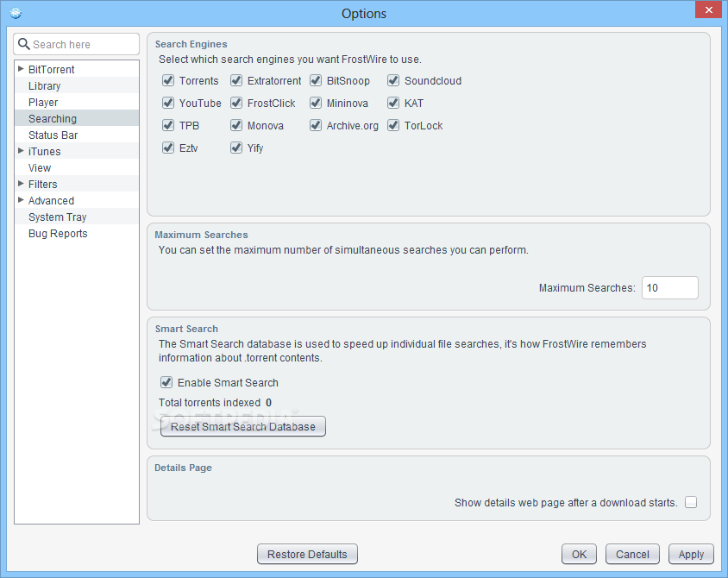Toggle the KAT checkbox
The width and height of the screenshot is (728, 578).
coord(393,103)
